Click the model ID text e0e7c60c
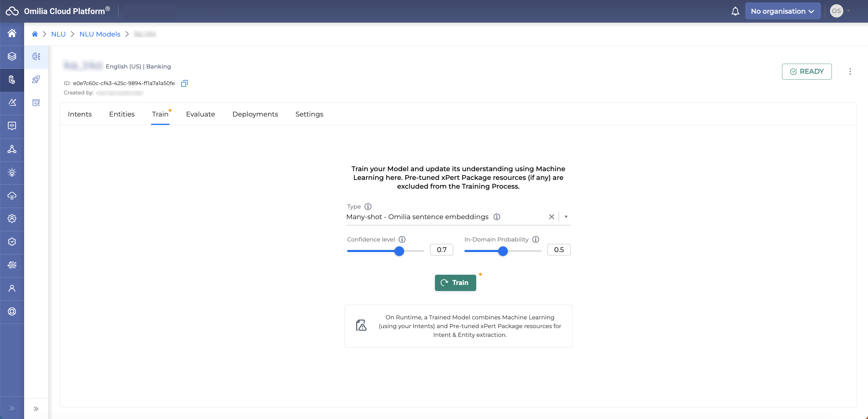 tap(124, 83)
